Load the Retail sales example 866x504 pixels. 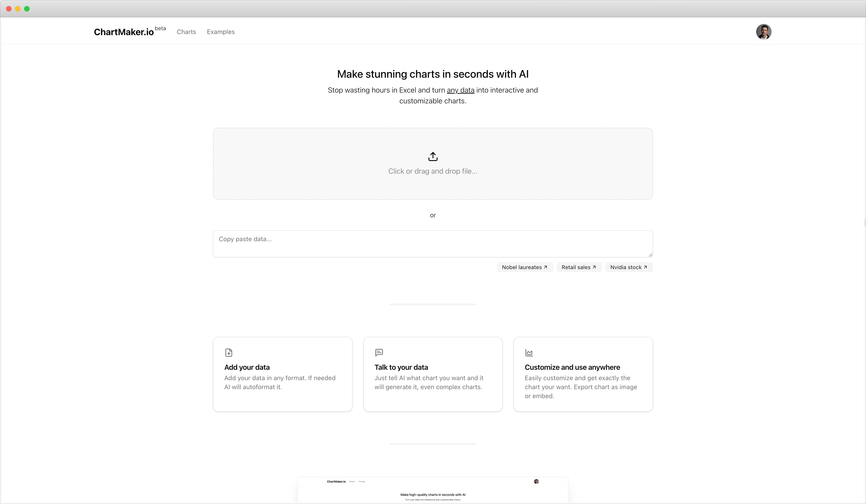(x=576, y=267)
